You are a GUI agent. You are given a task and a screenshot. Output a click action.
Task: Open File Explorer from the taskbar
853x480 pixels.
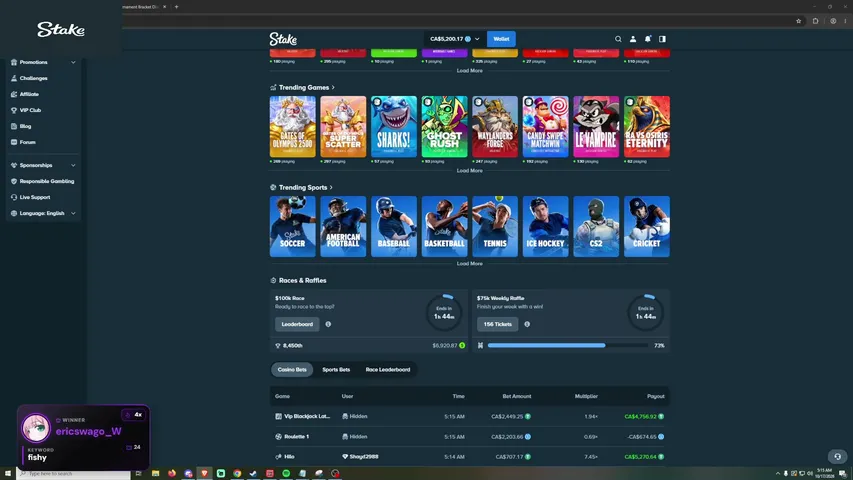click(x=156, y=473)
